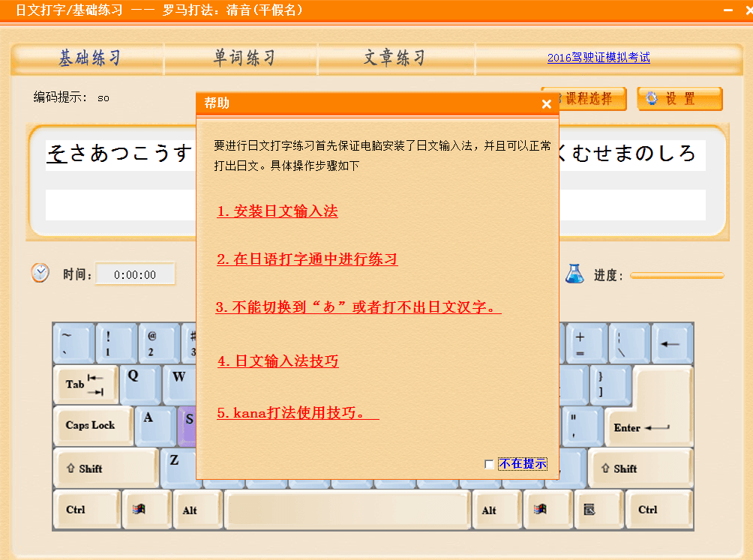Click the left Ctrl key
The width and height of the screenshot is (753, 560).
point(86,510)
